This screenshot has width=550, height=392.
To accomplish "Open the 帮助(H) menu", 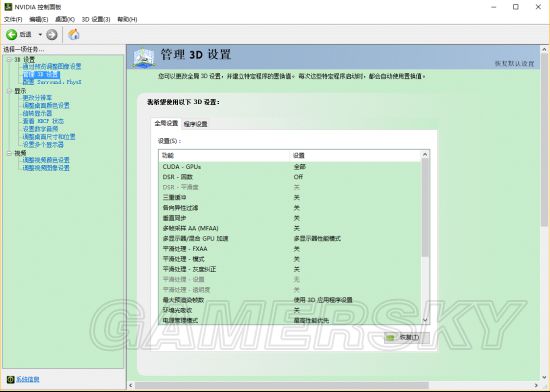I will (127, 19).
